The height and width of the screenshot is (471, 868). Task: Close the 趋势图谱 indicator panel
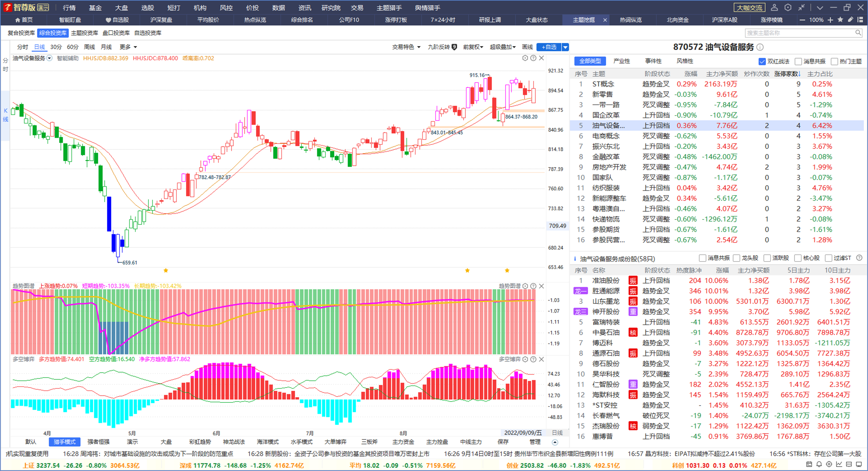click(541, 286)
